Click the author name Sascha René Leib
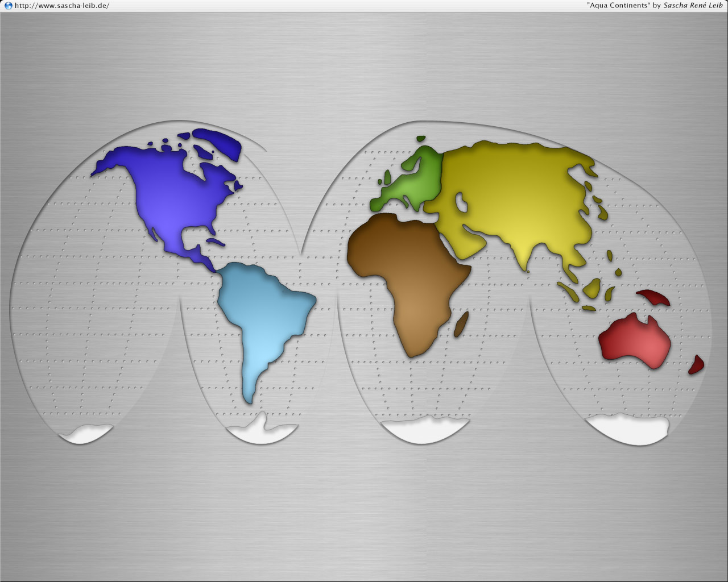Viewport: 728px width, 582px height. point(693,5)
